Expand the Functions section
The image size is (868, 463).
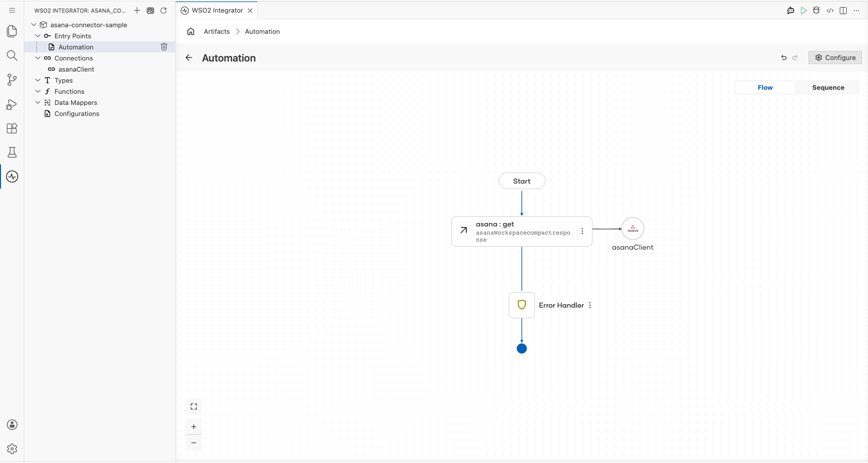click(38, 91)
